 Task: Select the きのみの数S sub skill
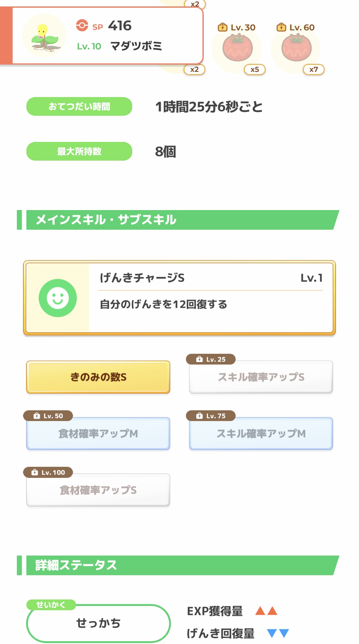click(98, 377)
